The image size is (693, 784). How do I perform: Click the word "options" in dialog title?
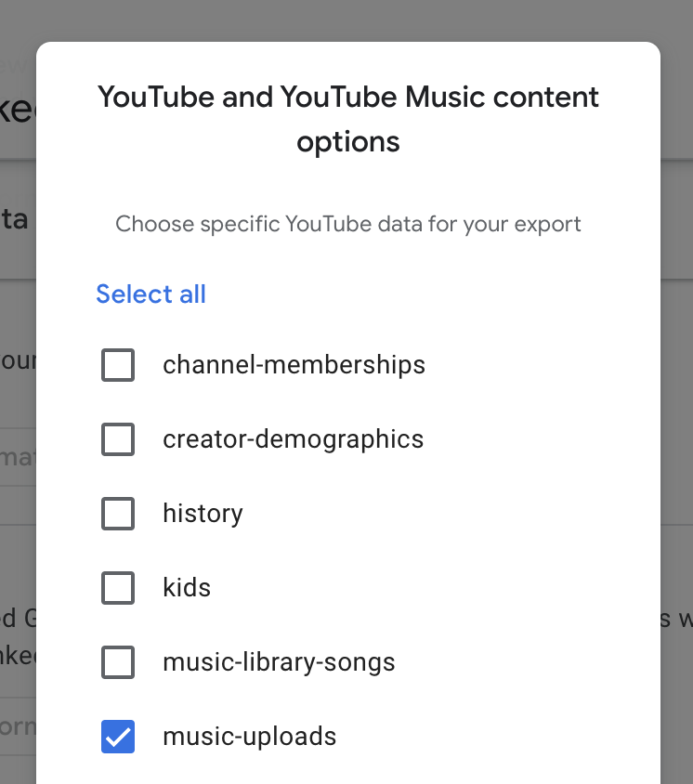pyautogui.click(x=348, y=142)
